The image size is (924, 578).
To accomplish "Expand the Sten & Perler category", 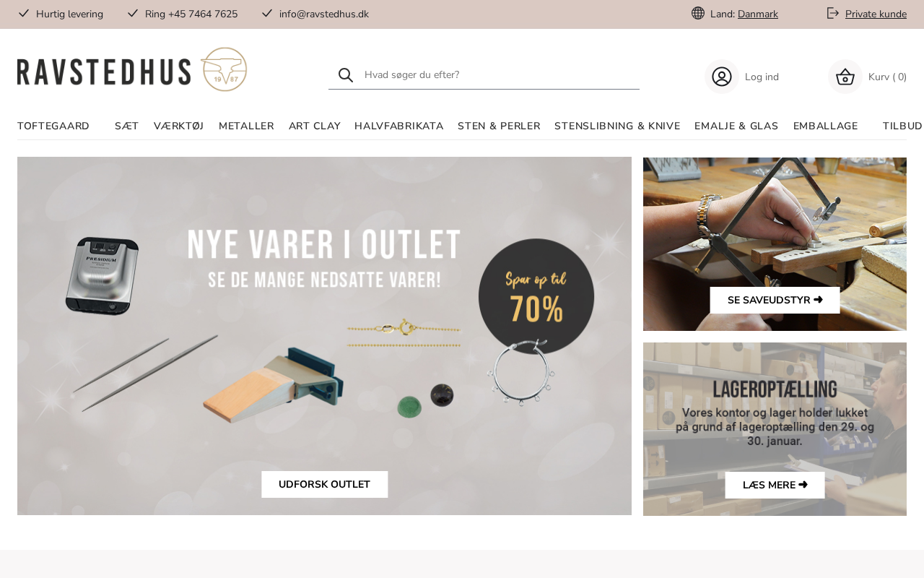I will (499, 126).
